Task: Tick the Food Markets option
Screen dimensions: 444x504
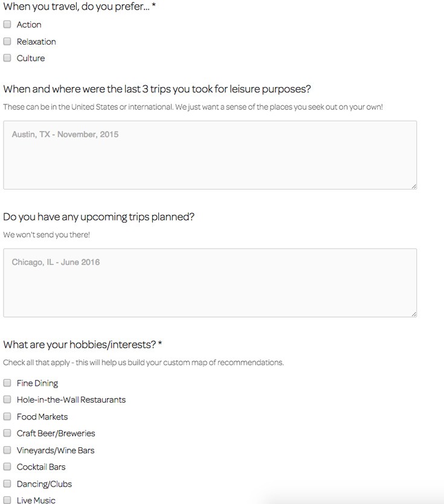Action: (x=7, y=416)
